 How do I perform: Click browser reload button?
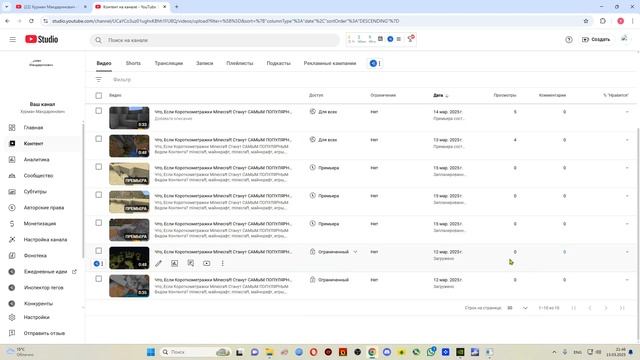31,21
